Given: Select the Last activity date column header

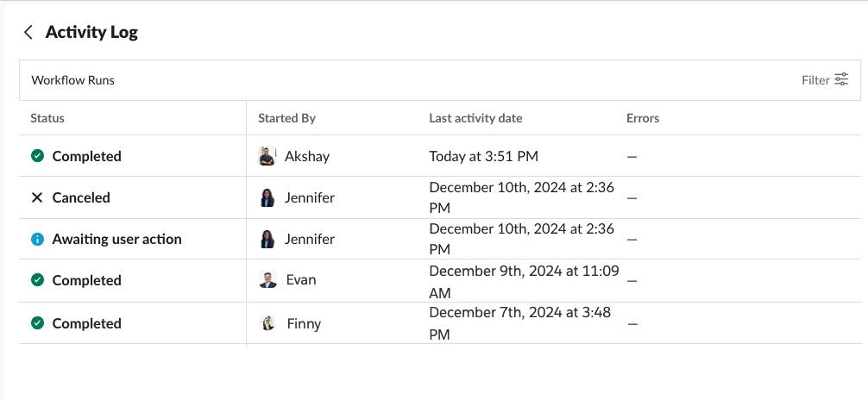Looking at the screenshot, I should tap(475, 118).
